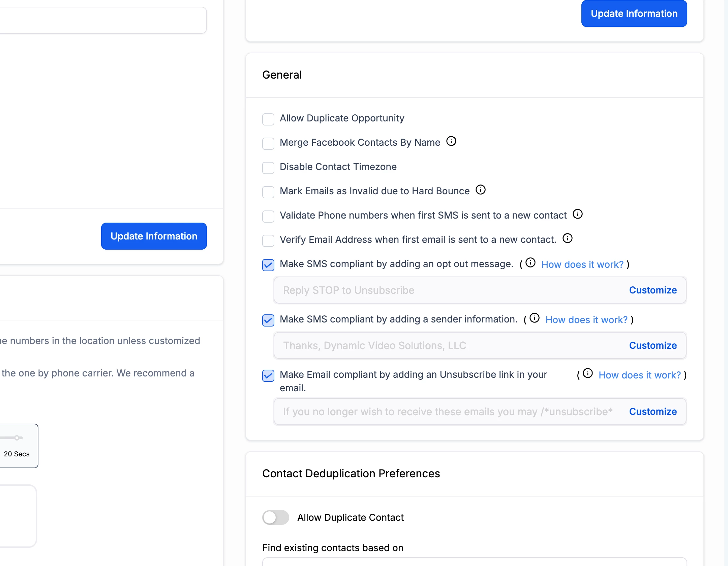Screen dimensions: 728x566
Task: Click Update Information button in left panel
Action: click(x=154, y=236)
